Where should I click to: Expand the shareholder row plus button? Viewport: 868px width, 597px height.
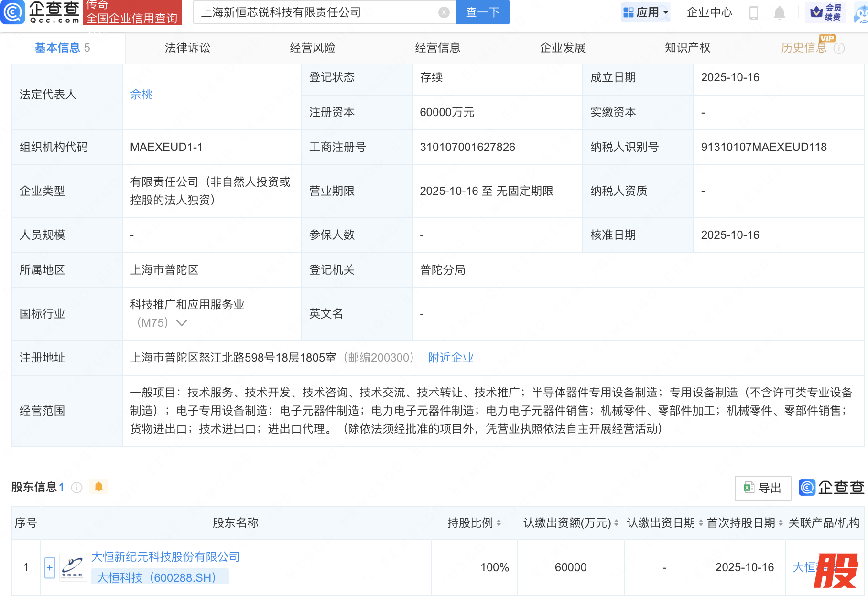50,567
